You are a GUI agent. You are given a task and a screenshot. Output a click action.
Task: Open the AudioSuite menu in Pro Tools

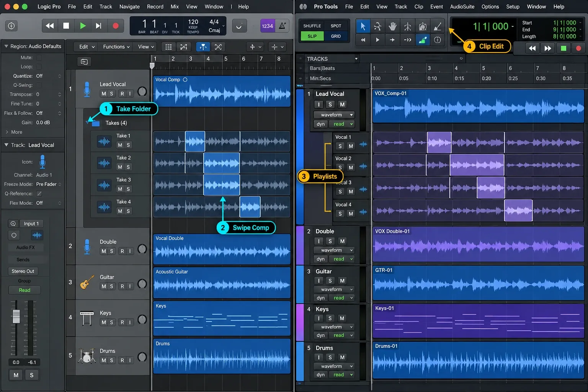coord(462,7)
